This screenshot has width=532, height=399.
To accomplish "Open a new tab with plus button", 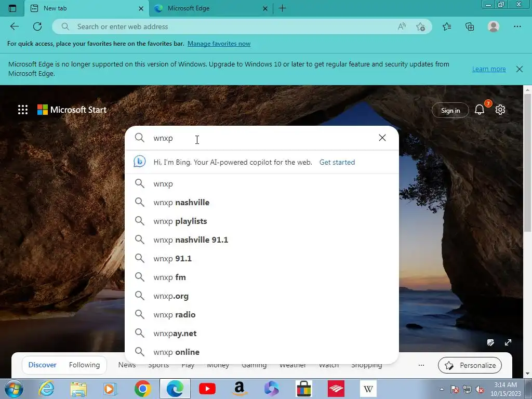I will (x=282, y=8).
